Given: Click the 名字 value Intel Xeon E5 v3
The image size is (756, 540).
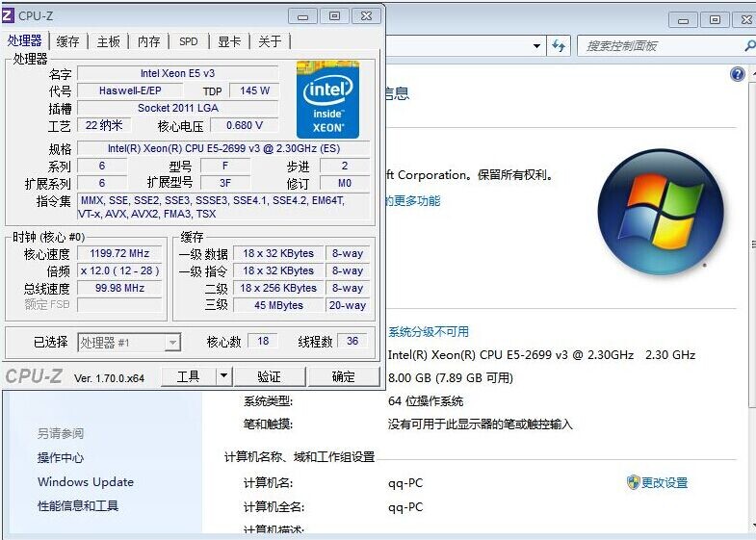Looking at the screenshot, I should [178, 73].
